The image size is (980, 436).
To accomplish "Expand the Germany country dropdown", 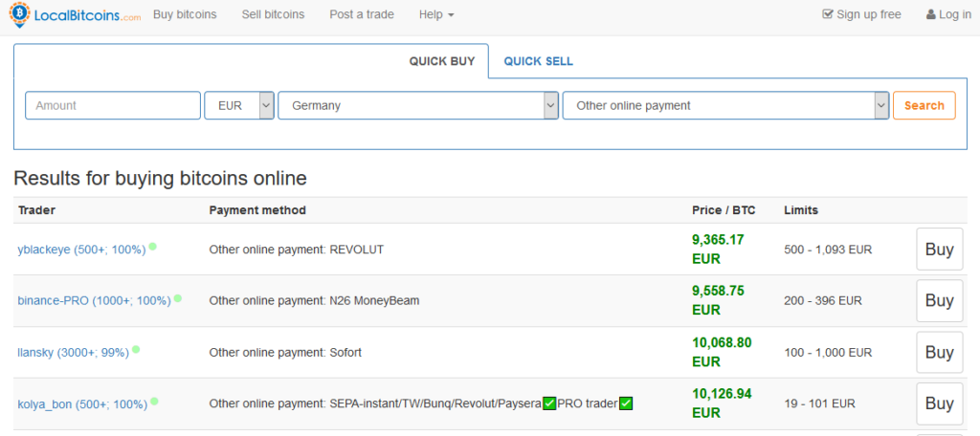I will point(418,105).
